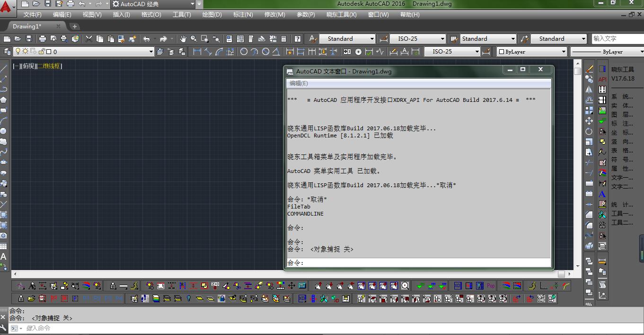
Task: Click the Table tool in draw toolbar
Action: 3,246
